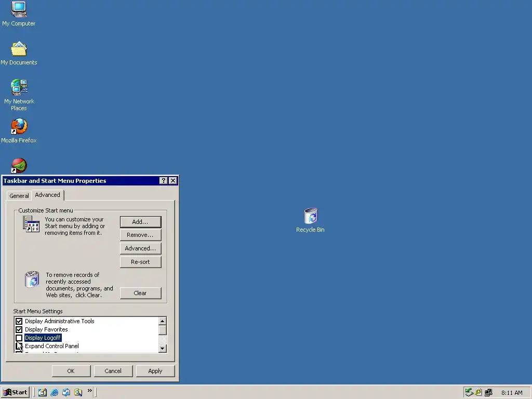Click the 8:11 AM clock
532x399 pixels.
tap(512, 393)
